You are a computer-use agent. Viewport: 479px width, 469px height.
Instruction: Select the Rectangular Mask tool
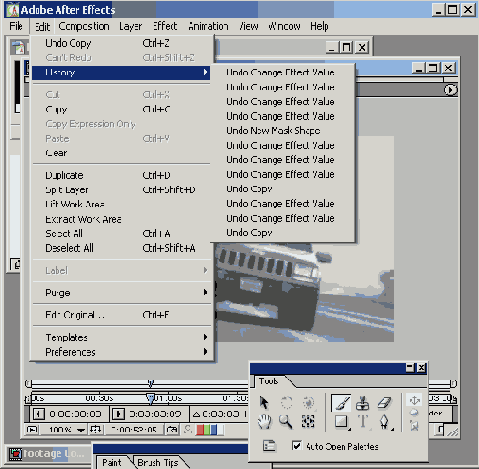341,422
